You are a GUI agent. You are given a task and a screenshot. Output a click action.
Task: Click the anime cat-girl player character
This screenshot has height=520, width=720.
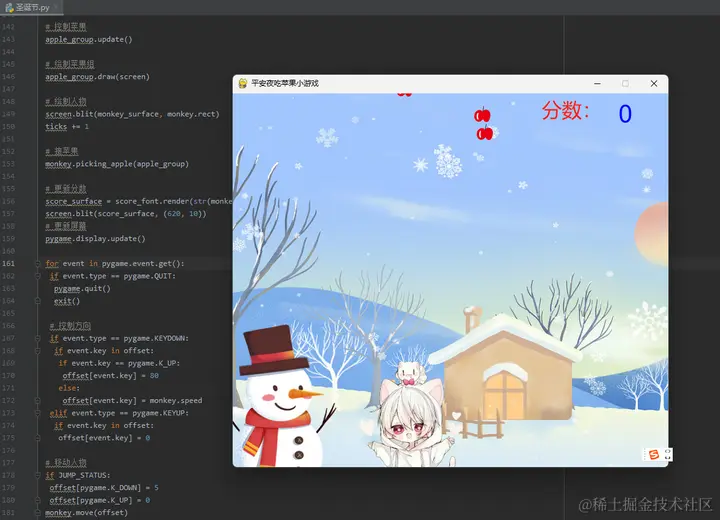click(x=411, y=413)
